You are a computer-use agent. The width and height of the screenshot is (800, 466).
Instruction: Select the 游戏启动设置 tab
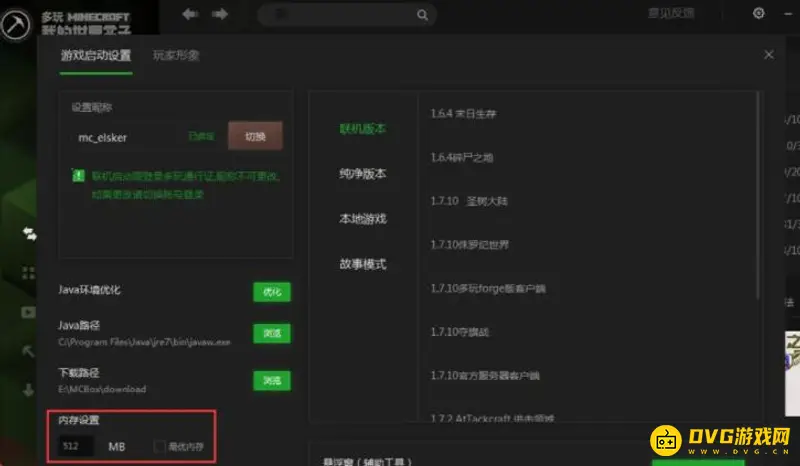click(x=96, y=56)
